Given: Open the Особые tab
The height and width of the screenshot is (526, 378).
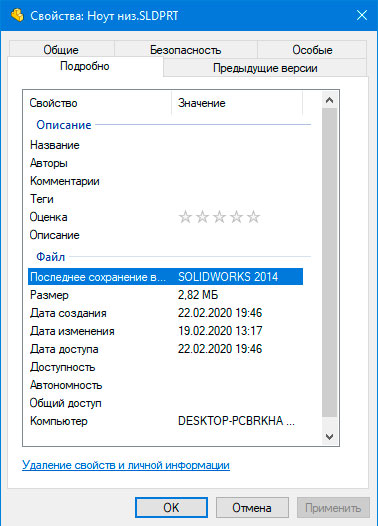Looking at the screenshot, I should [x=312, y=50].
